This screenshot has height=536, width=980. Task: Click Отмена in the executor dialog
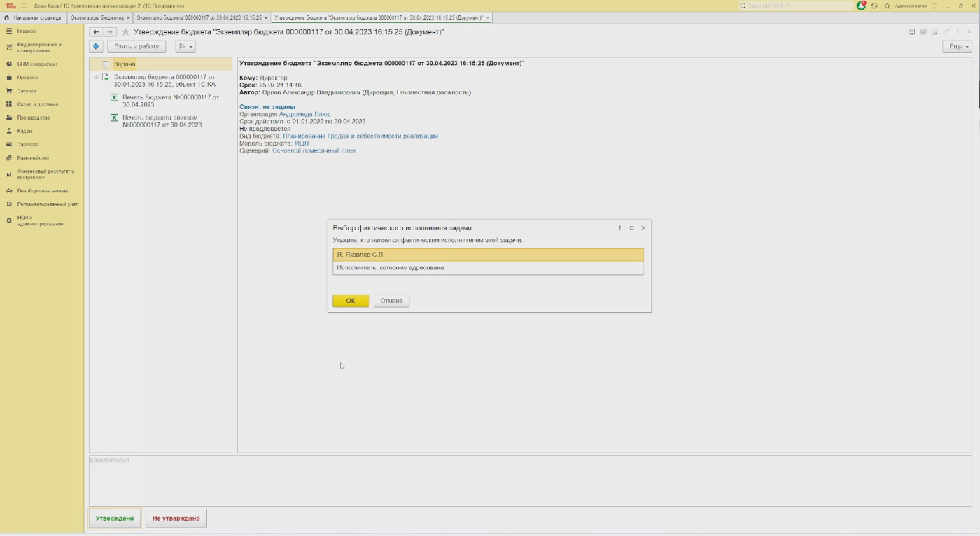click(392, 301)
